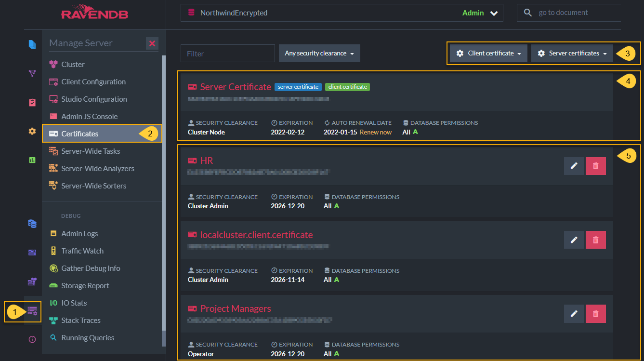Click the Cluster Node clearance value
The image size is (644, 361).
point(206,132)
